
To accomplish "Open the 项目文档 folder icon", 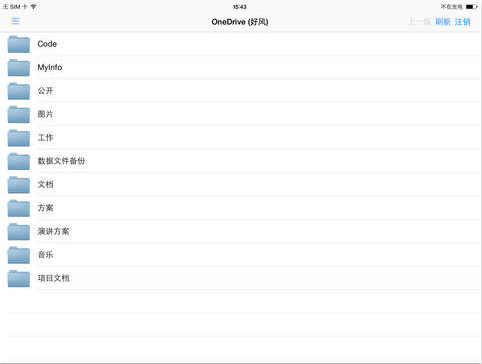I will (x=19, y=278).
